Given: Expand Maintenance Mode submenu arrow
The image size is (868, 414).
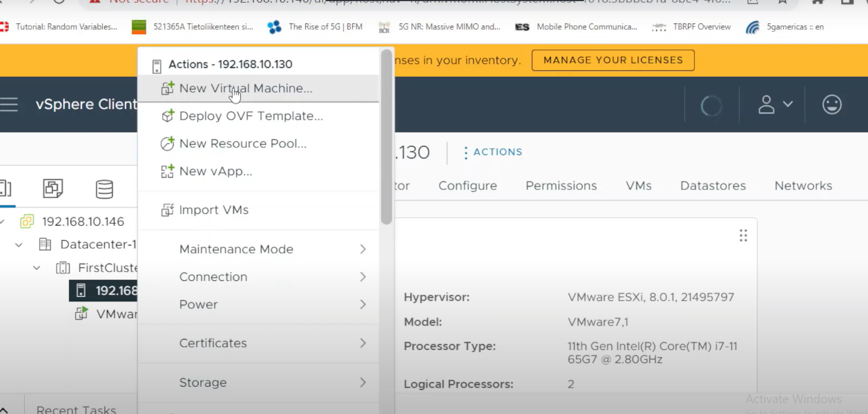Looking at the screenshot, I should coord(363,249).
